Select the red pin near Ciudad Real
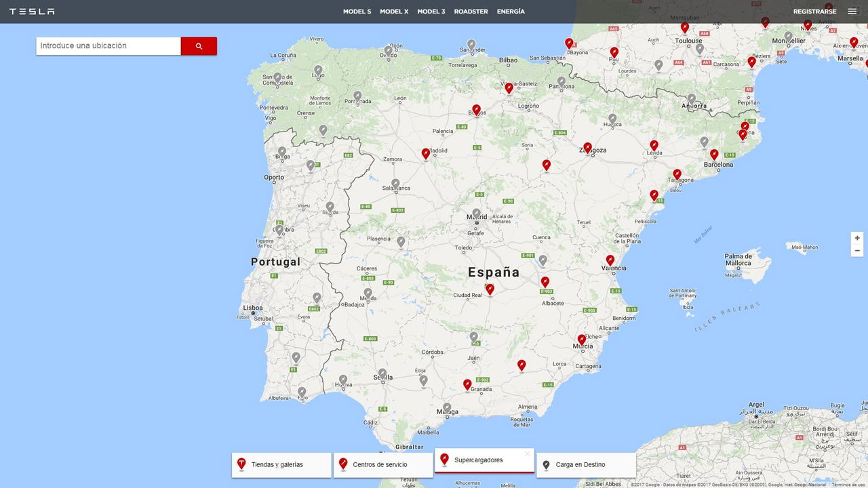 pos(490,289)
